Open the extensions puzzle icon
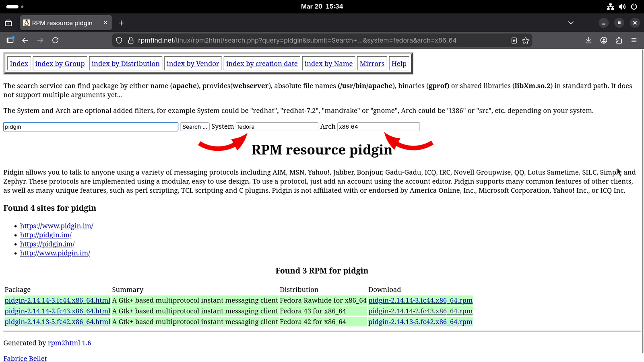 click(619, 40)
